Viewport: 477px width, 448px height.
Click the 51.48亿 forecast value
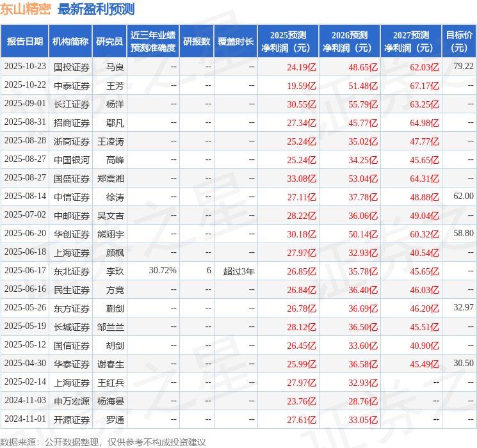click(x=363, y=86)
